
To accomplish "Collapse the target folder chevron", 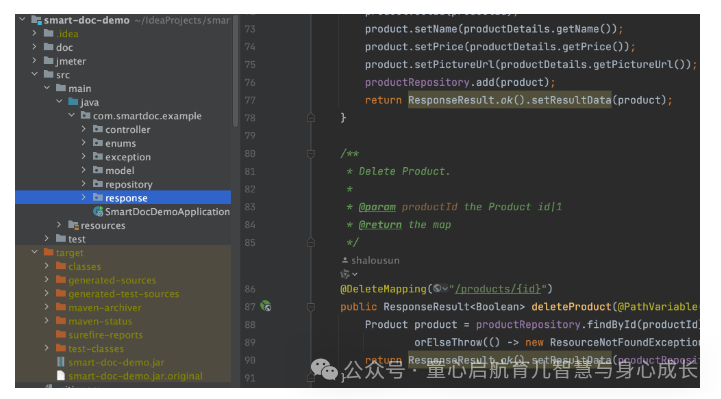I will [34, 252].
